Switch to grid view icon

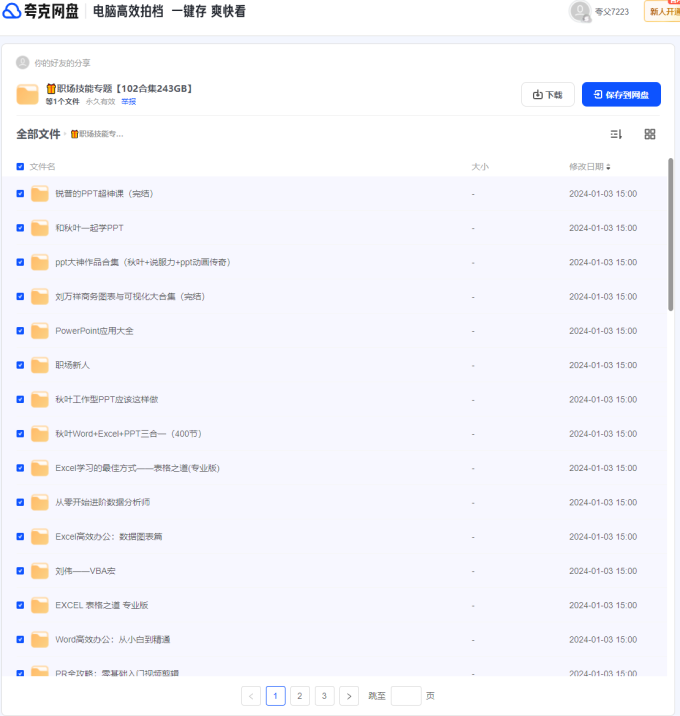(649, 134)
